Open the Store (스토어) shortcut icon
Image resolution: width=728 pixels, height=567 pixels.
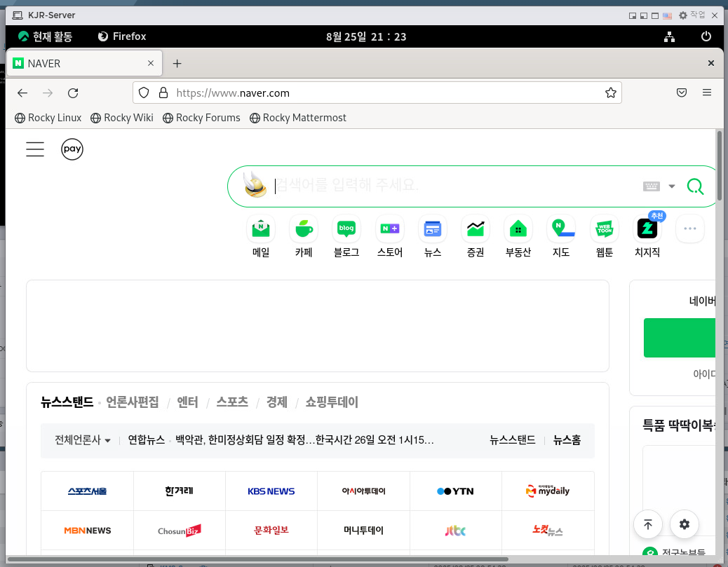[x=389, y=228]
